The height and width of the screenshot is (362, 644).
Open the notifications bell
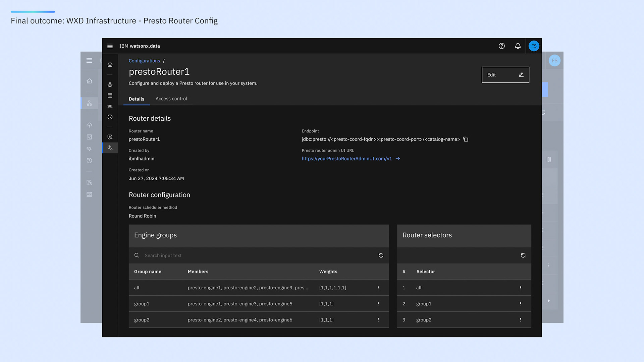[x=518, y=46]
